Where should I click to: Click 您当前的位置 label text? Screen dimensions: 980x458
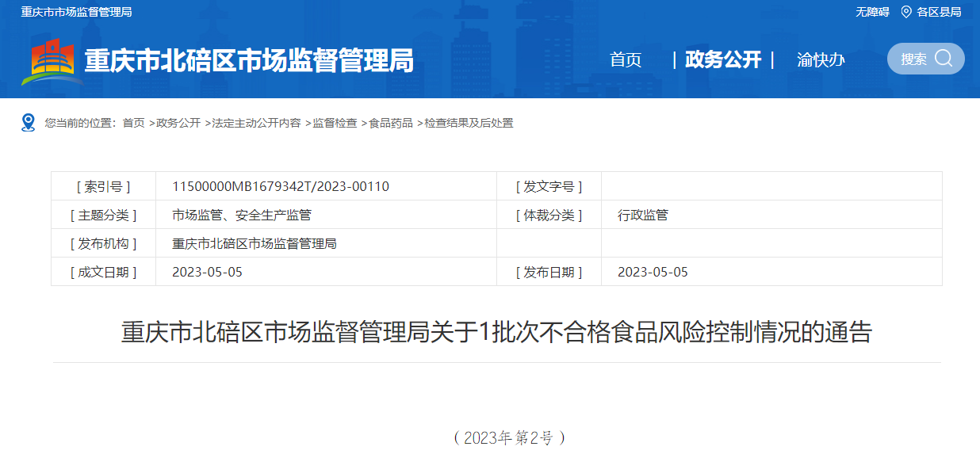point(80,123)
